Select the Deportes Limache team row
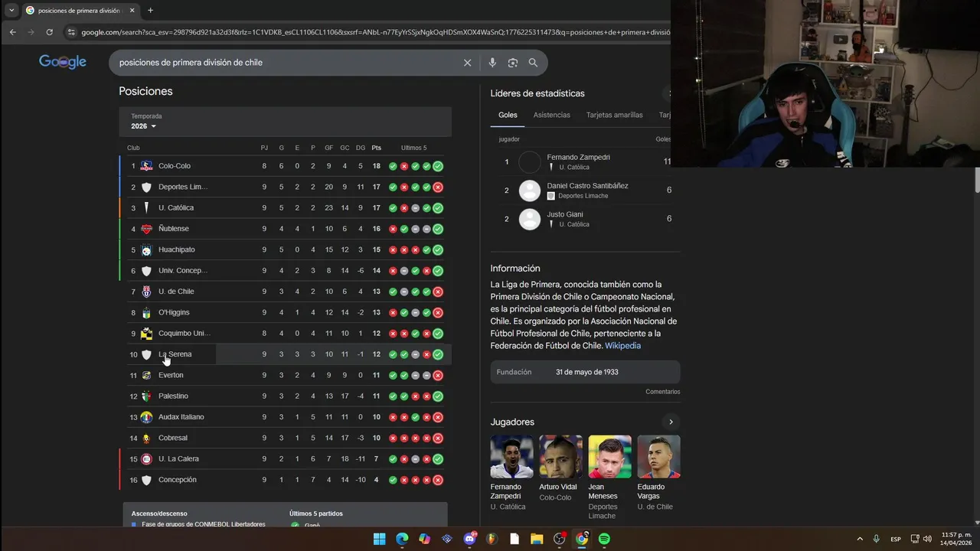This screenshot has height=551, width=980. click(285, 187)
